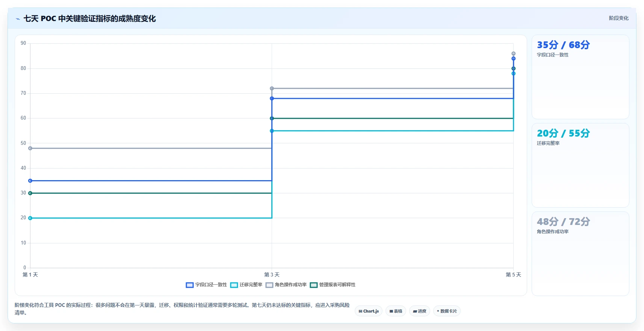Click the green data point at 80 on day 5
Image resolution: width=644 pixels, height=331 pixels.
pyautogui.click(x=513, y=68)
